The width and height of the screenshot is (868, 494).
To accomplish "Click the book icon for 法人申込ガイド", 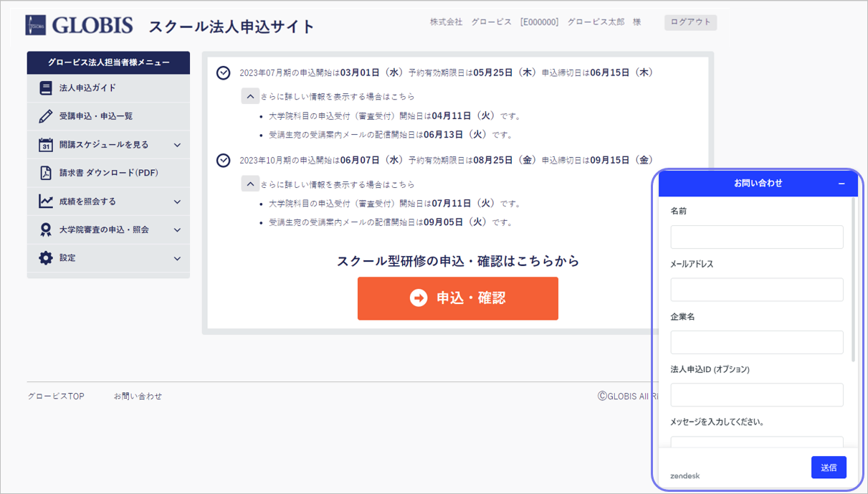I will (46, 88).
